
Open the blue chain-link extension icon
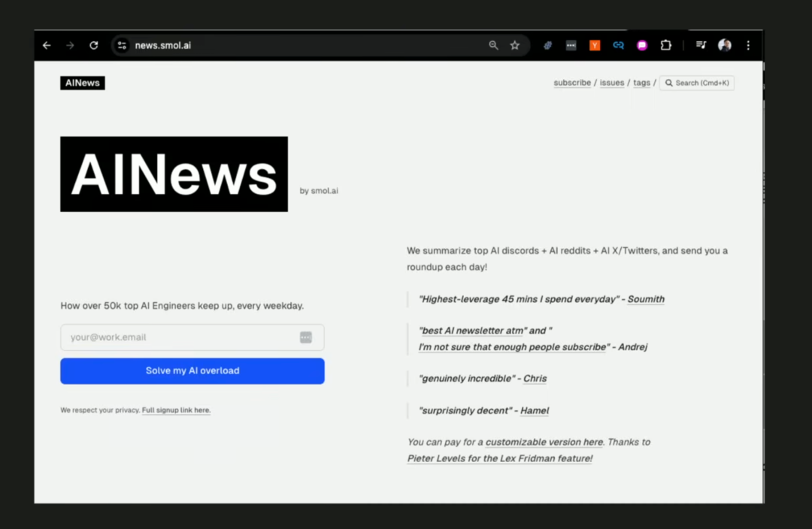618,46
